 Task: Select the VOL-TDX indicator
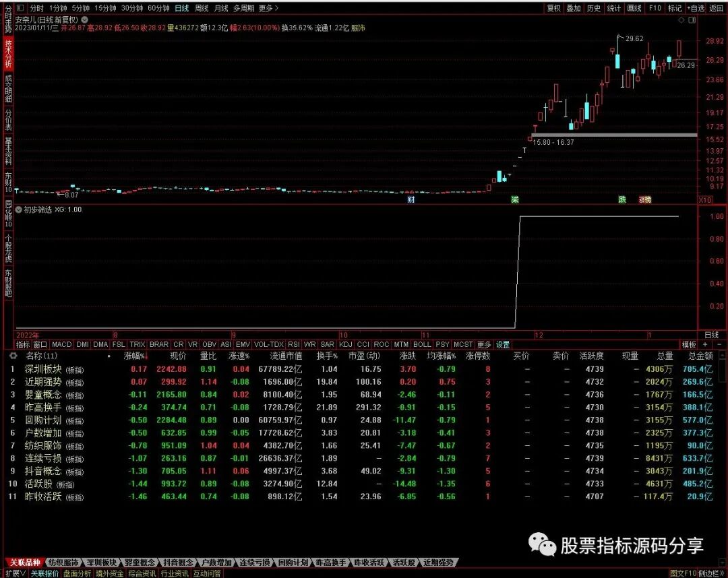pos(269,345)
